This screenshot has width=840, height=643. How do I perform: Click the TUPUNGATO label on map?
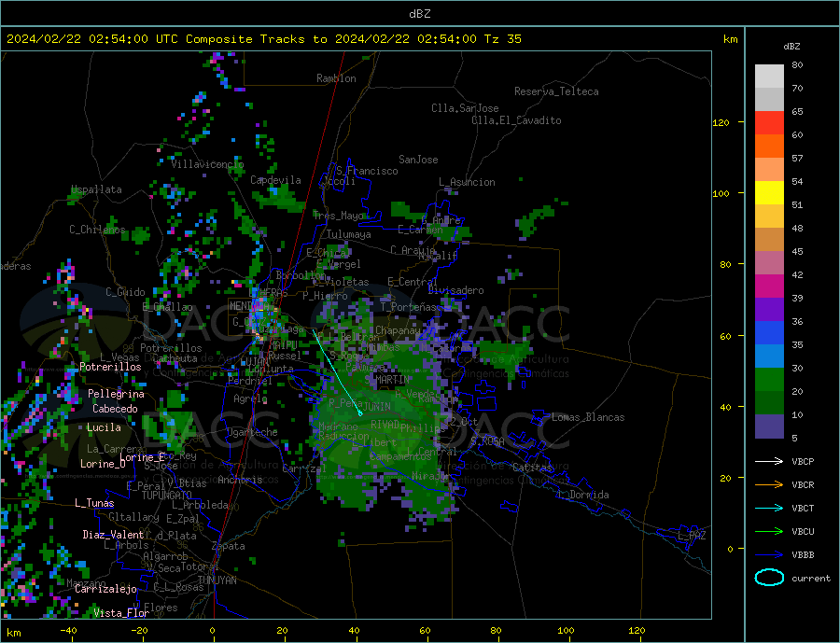(167, 496)
